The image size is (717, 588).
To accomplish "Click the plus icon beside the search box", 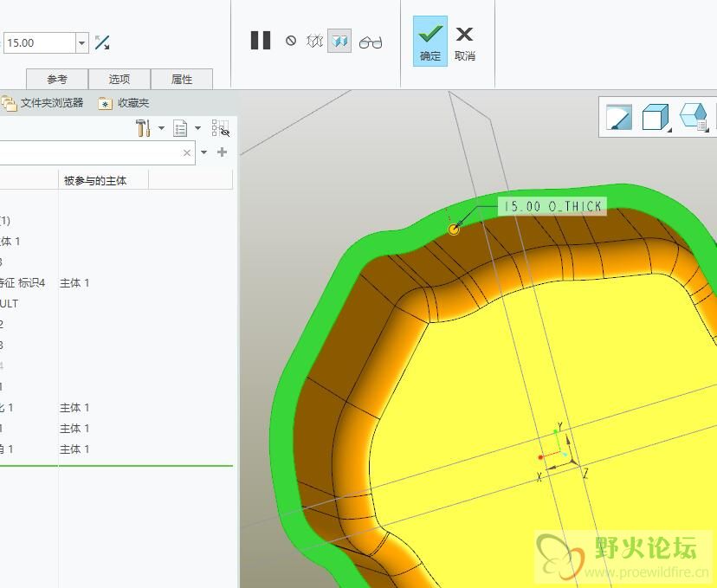I will tap(223, 152).
